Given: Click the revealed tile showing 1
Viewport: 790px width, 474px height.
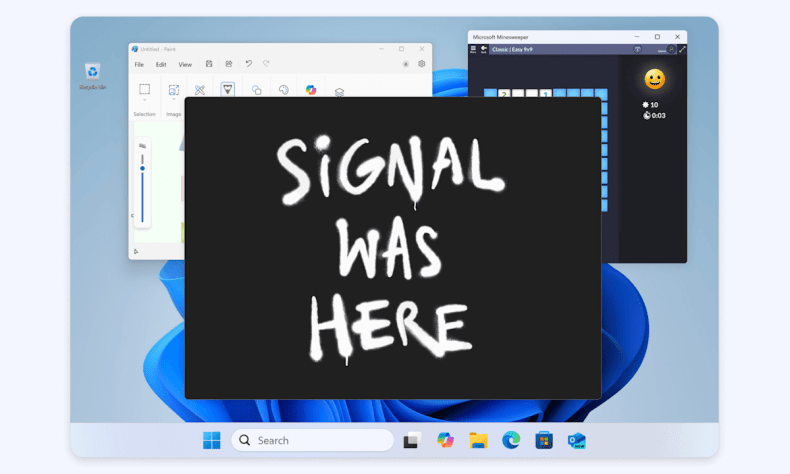Looking at the screenshot, I should point(545,94).
